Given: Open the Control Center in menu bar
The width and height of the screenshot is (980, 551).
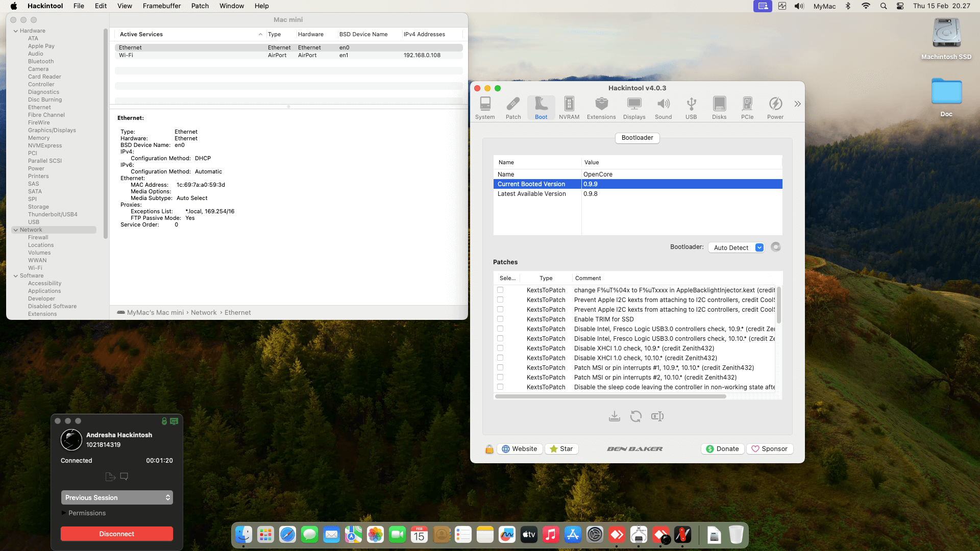Looking at the screenshot, I should pyautogui.click(x=900, y=6).
